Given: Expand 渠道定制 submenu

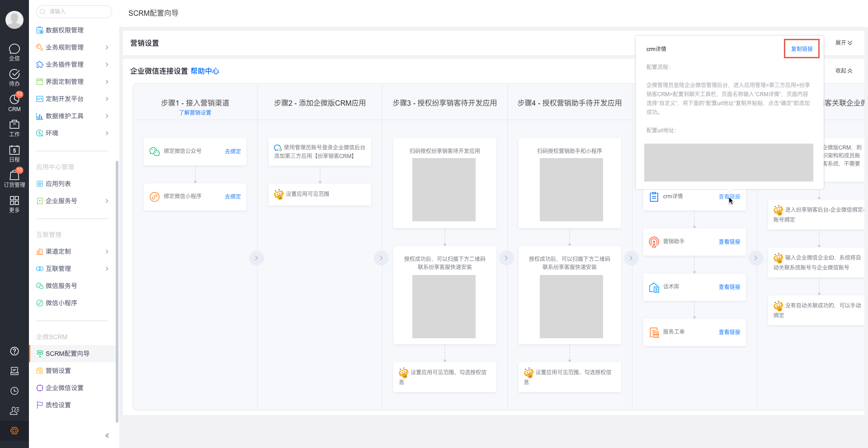Looking at the screenshot, I should (x=107, y=251).
